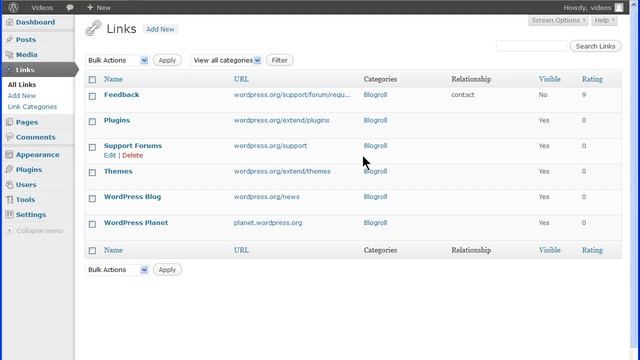Click Edit under Support Forums
Screen dimensions: 640x360
(110, 156)
